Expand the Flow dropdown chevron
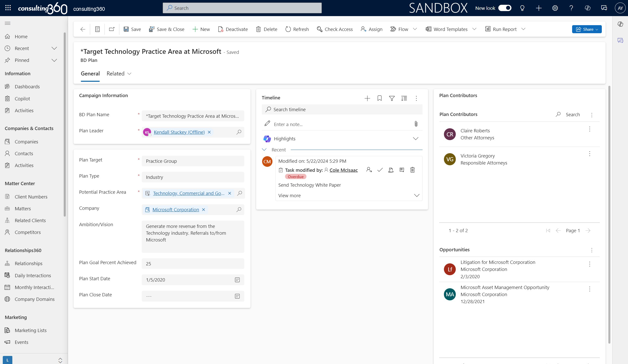This screenshot has width=628, height=364. [415, 29]
